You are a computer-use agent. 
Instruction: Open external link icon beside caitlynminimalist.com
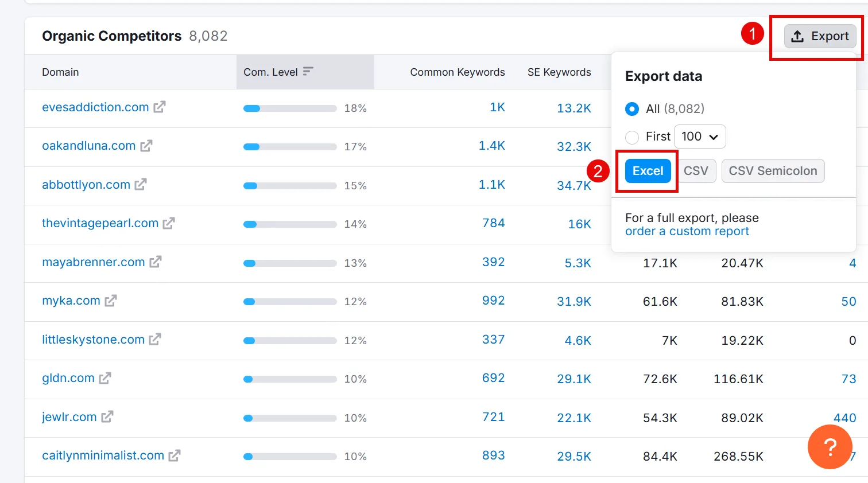coord(175,455)
